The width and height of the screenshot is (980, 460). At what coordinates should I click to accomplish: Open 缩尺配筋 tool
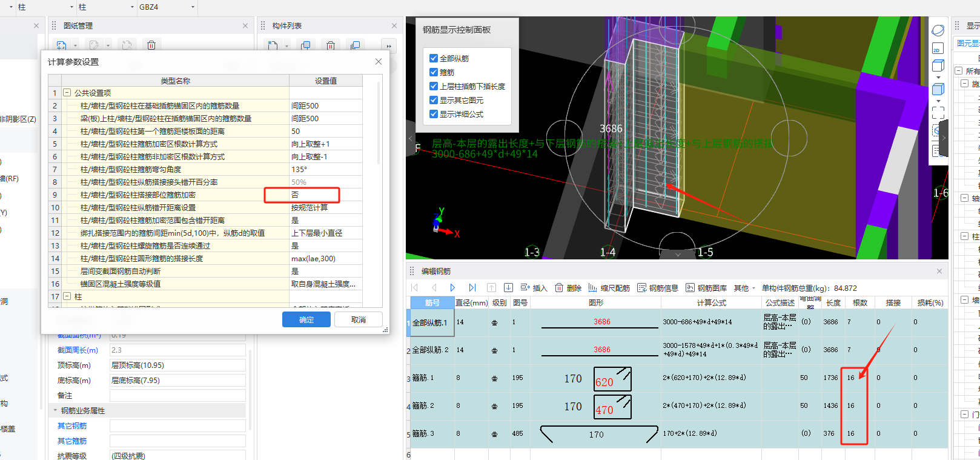coord(609,288)
